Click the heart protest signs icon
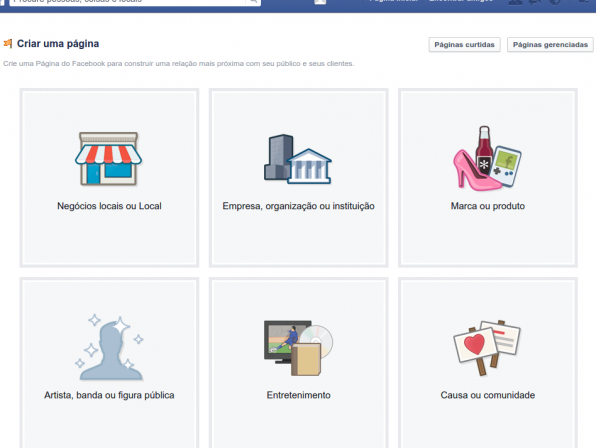This screenshot has height=448, width=596. click(487, 348)
